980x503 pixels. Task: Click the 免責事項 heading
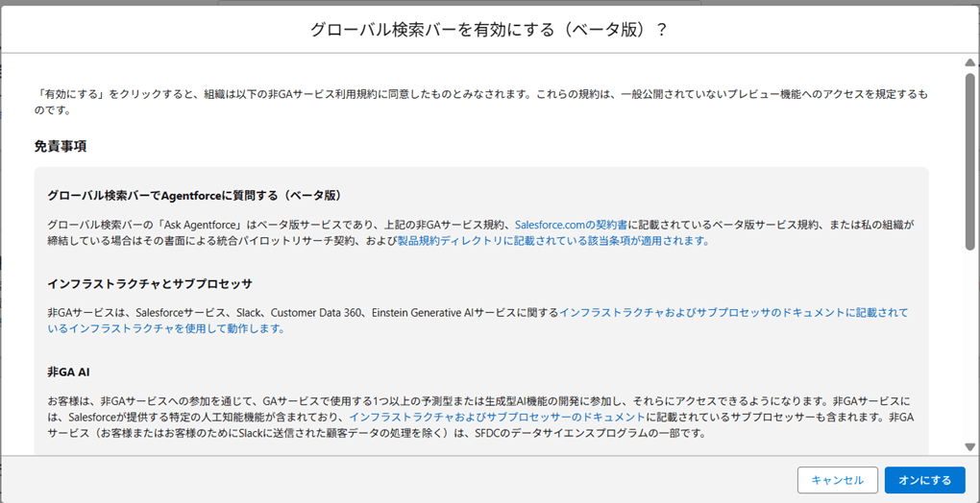tap(60, 147)
